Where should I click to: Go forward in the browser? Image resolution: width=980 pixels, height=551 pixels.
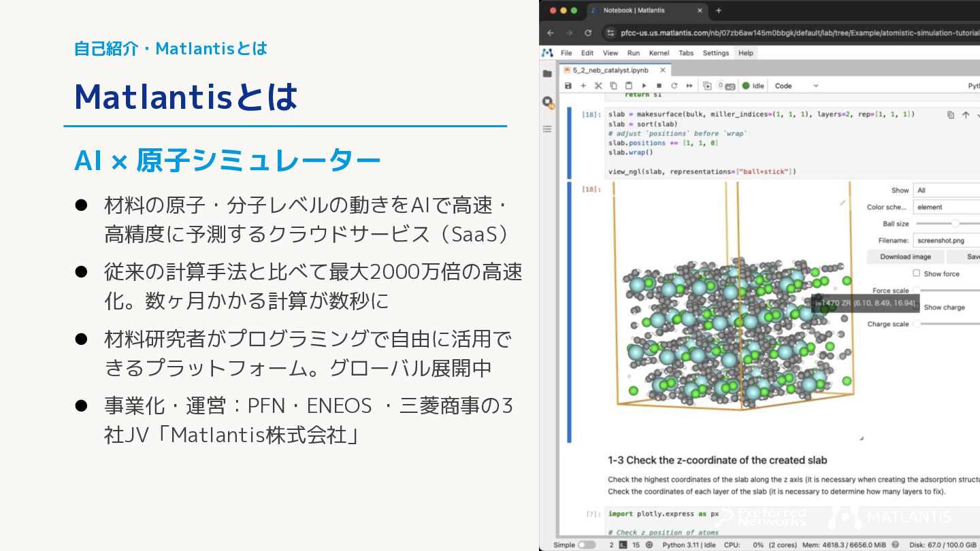tap(570, 33)
